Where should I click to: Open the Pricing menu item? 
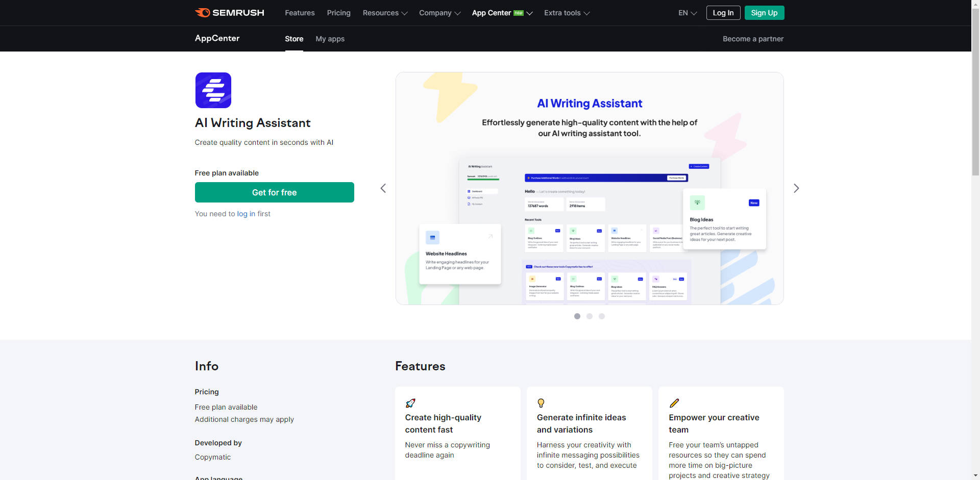point(338,13)
